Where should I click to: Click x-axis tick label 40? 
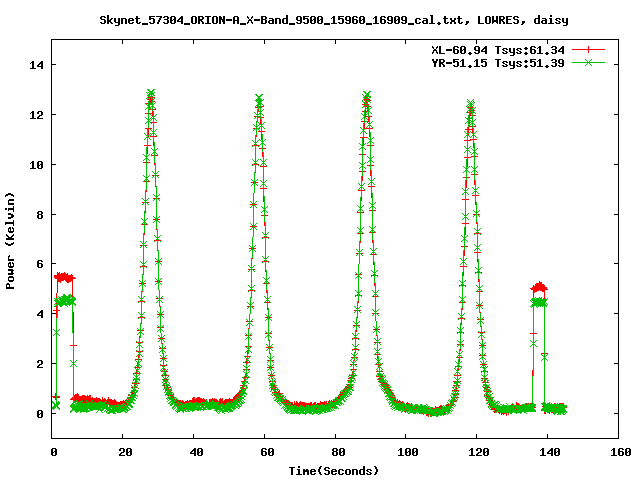(196, 452)
